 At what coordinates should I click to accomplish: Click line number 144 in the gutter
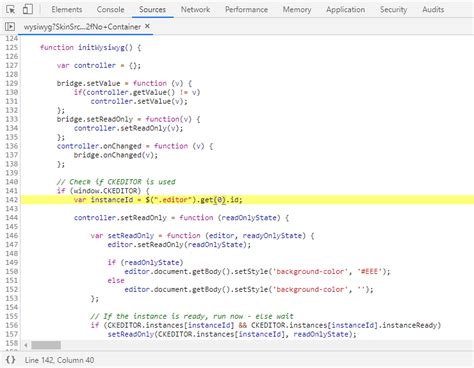point(11,218)
